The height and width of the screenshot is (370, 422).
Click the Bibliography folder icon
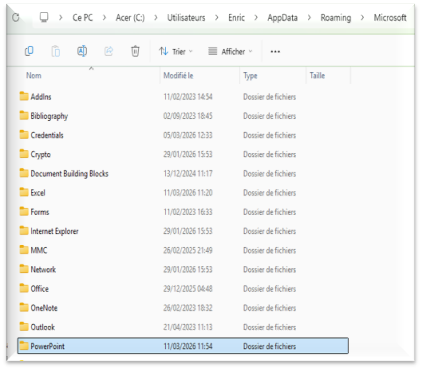click(x=24, y=115)
